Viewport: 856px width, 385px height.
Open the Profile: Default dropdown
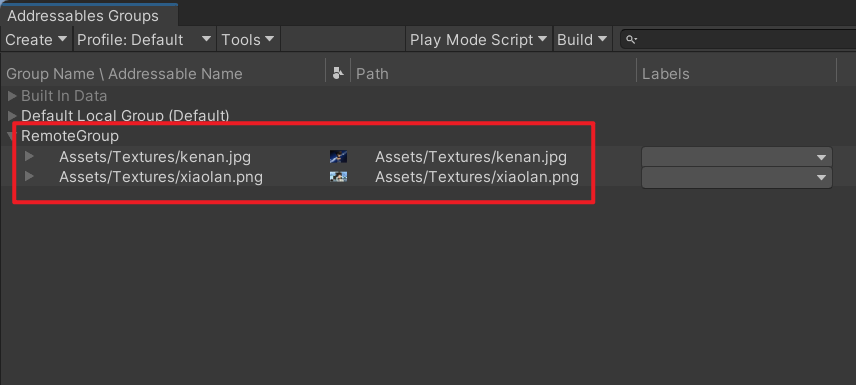coord(145,39)
